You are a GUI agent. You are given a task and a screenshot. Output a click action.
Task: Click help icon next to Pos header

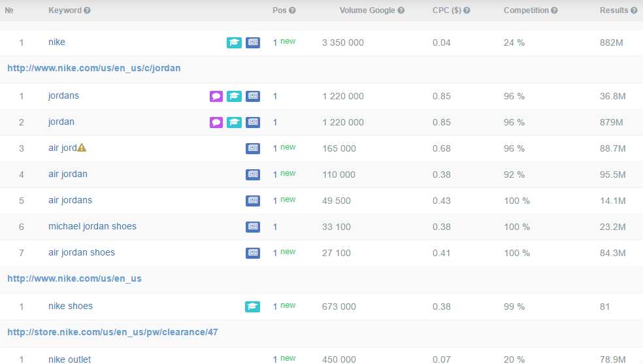tap(292, 10)
